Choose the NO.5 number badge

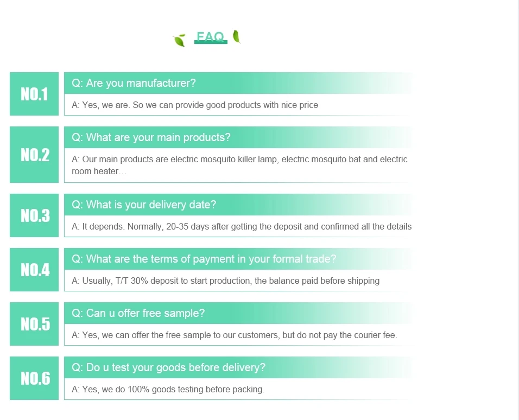34,324
